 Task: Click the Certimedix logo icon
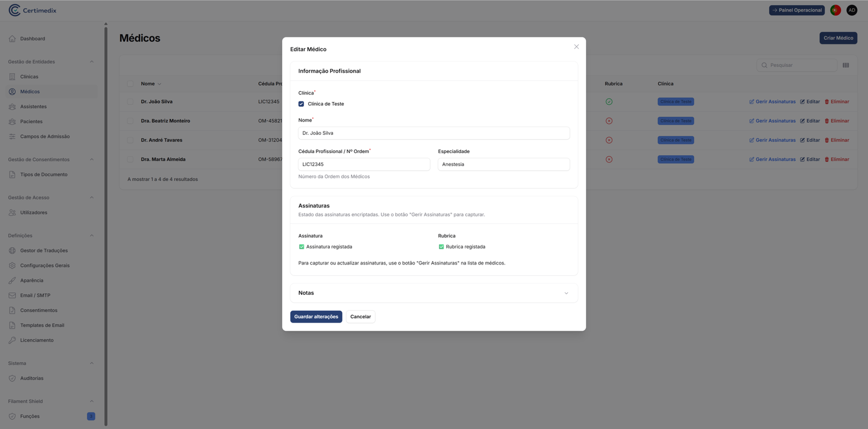click(x=14, y=10)
